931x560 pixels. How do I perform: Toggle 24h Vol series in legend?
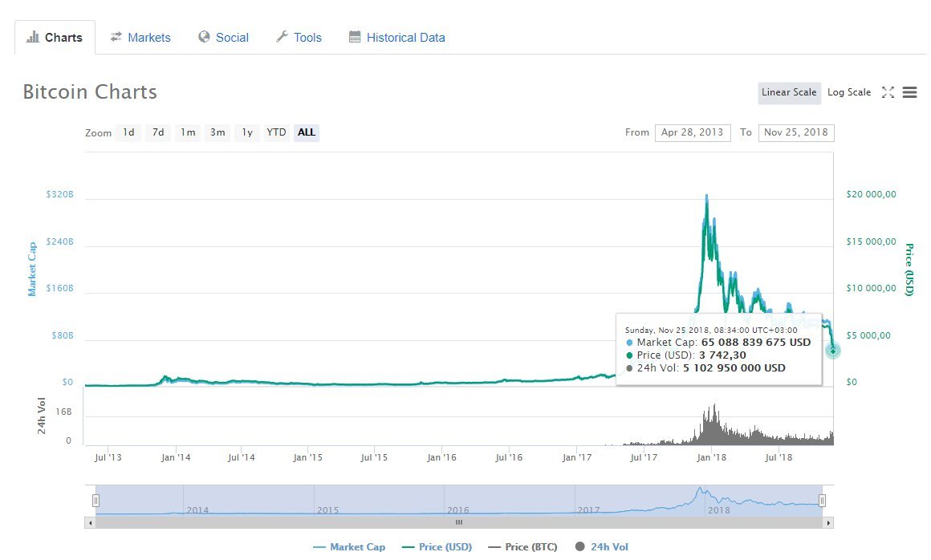[x=601, y=547]
